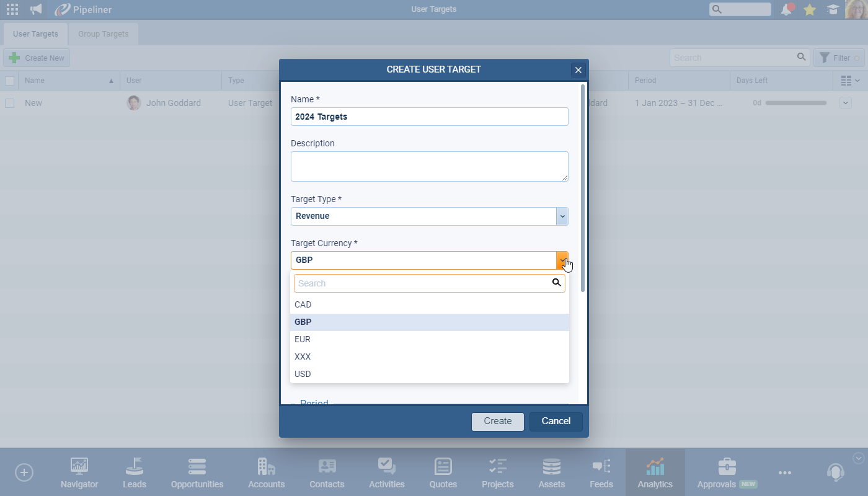Open the support headset icon
Image resolution: width=868 pixels, height=496 pixels.
[x=835, y=472]
